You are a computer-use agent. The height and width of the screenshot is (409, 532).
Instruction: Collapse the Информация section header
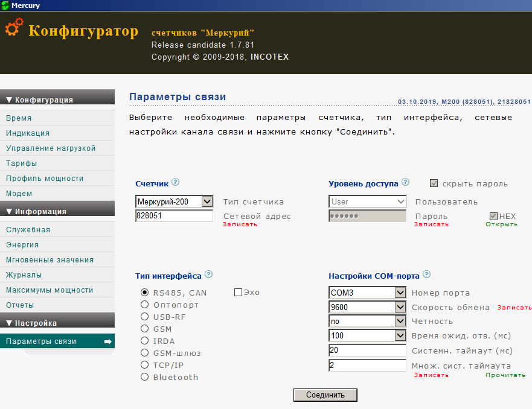click(57, 209)
